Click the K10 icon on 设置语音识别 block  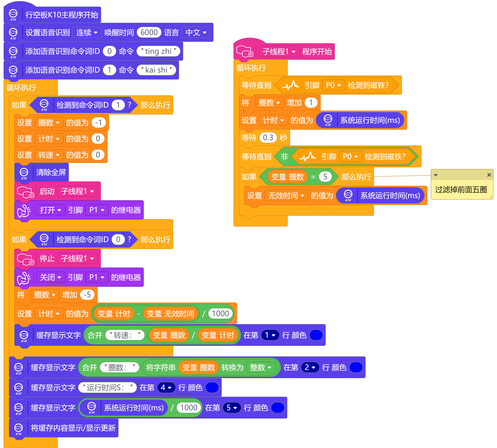click(13, 34)
